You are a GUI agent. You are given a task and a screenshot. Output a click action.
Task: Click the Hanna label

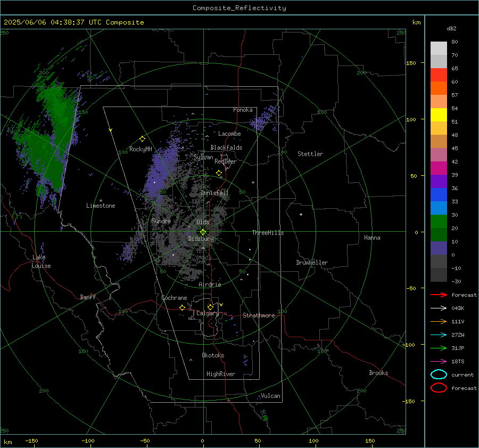pos(372,238)
